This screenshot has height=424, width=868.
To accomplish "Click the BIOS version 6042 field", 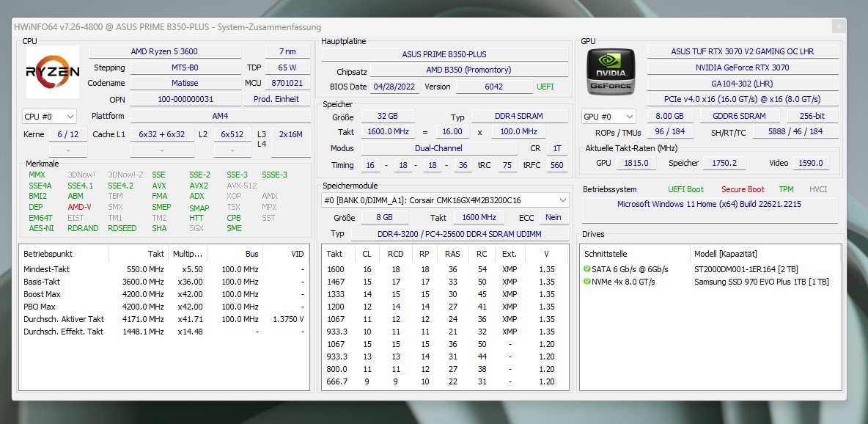I will (493, 87).
